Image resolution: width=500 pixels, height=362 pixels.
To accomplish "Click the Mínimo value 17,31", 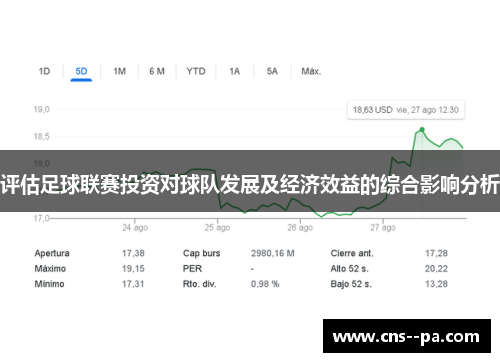I will point(133,284).
